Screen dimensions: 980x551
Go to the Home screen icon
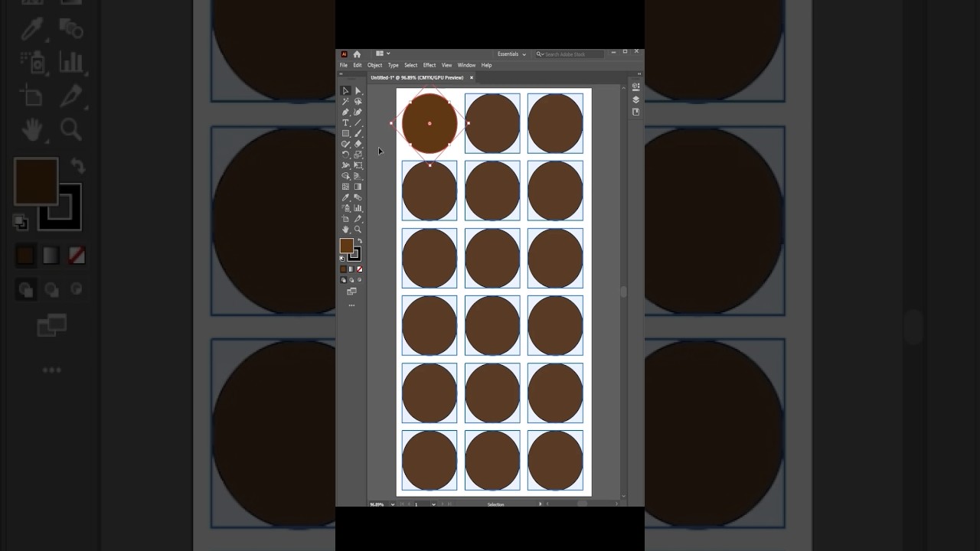click(x=357, y=54)
